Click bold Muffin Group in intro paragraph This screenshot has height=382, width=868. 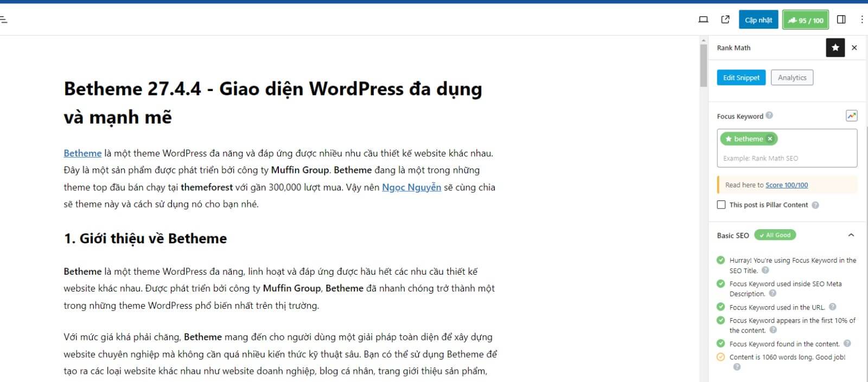pos(300,170)
